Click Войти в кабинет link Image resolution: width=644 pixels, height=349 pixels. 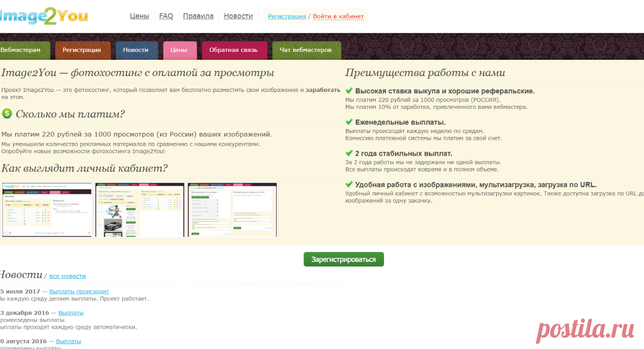[338, 16]
